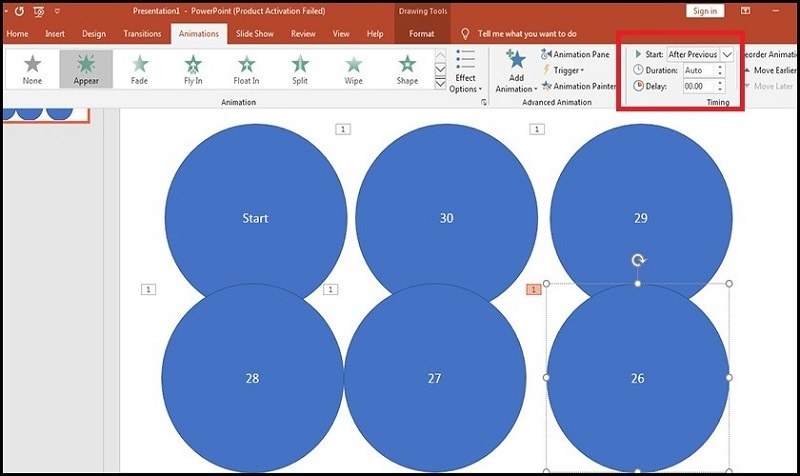Select None to remove animation
This screenshot has height=476, width=800.
point(32,69)
